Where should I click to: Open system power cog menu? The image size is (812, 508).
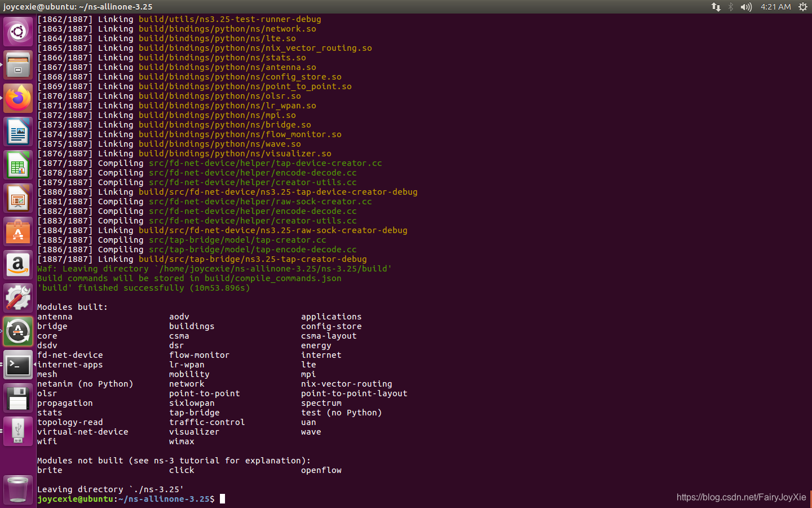click(803, 7)
